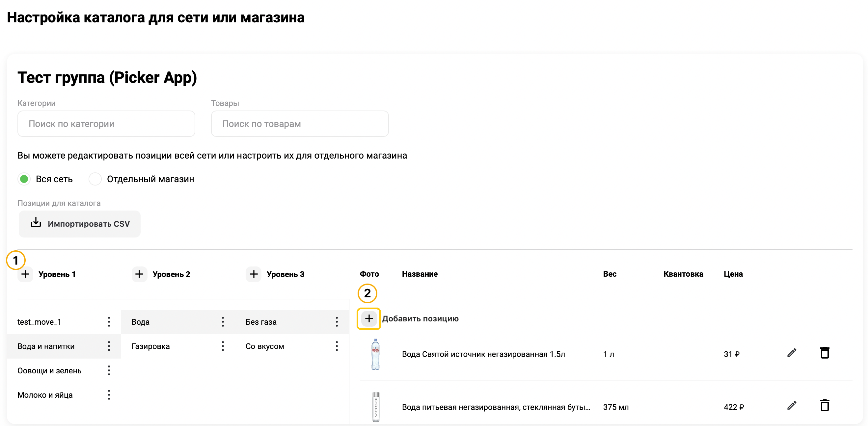The width and height of the screenshot is (868, 426).
Task: Click the Добавить позицию label
Action: 420,318
